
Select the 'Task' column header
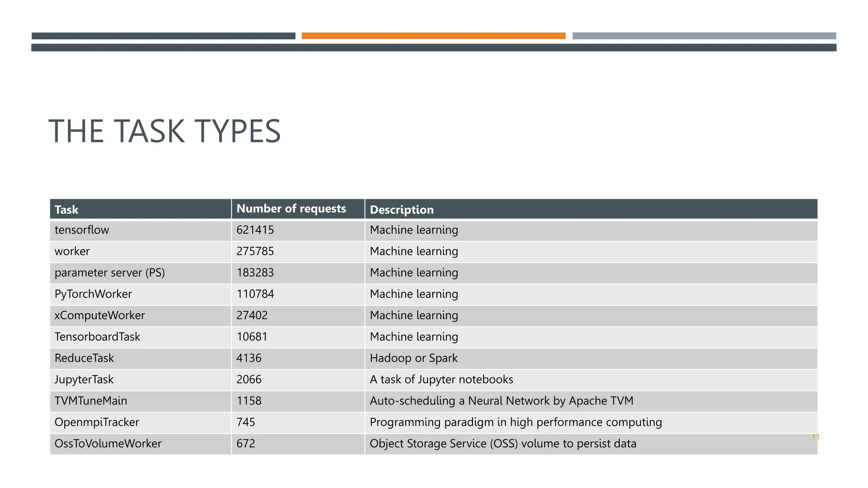tap(67, 210)
